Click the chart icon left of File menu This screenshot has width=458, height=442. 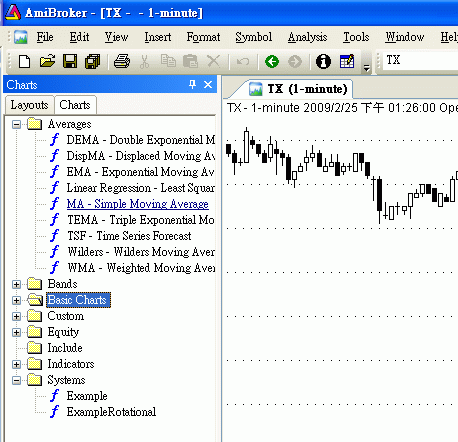point(21,37)
